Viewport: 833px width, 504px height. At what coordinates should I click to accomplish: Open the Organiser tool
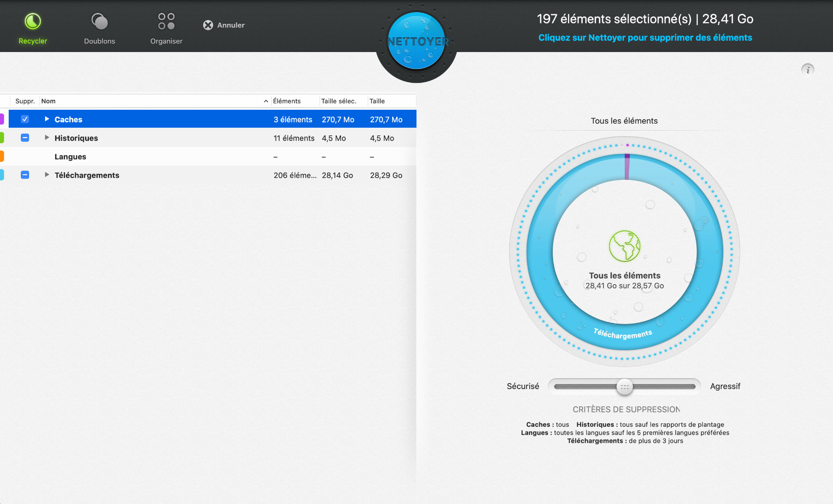click(x=166, y=29)
